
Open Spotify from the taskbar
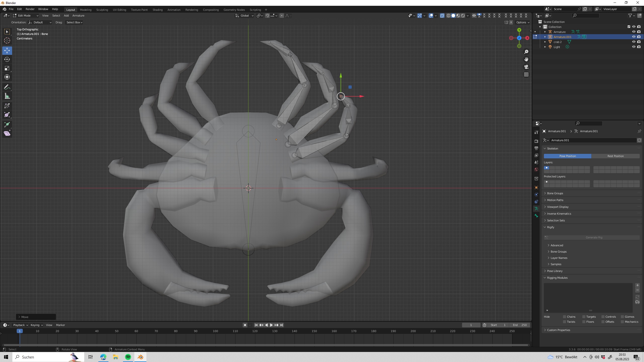click(128, 357)
